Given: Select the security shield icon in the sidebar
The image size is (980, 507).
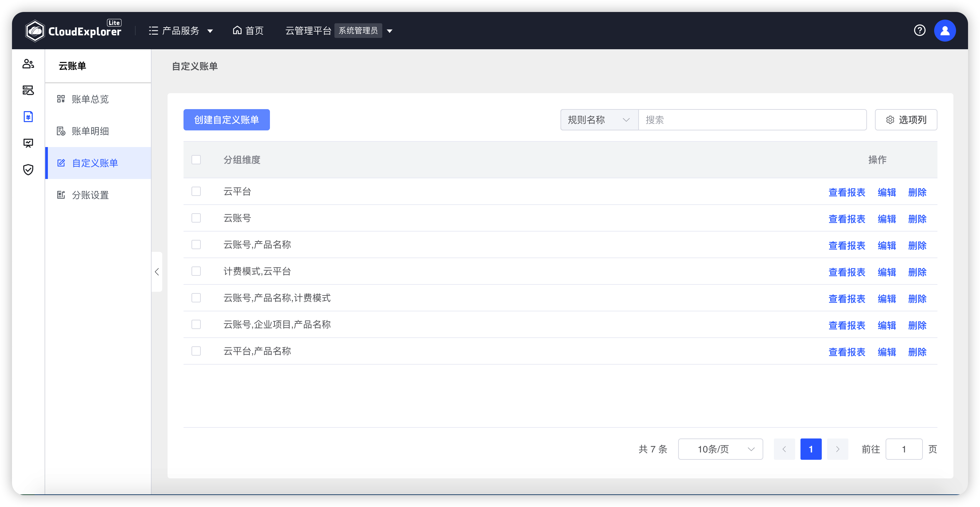Looking at the screenshot, I should click(x=28, y=170).
